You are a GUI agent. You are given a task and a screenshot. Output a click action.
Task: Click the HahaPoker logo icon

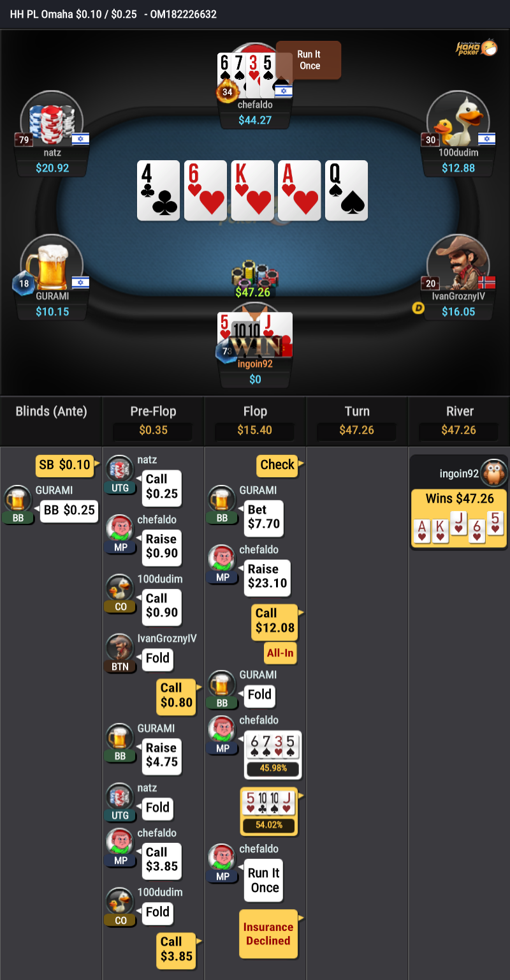[x=476, y=48]
